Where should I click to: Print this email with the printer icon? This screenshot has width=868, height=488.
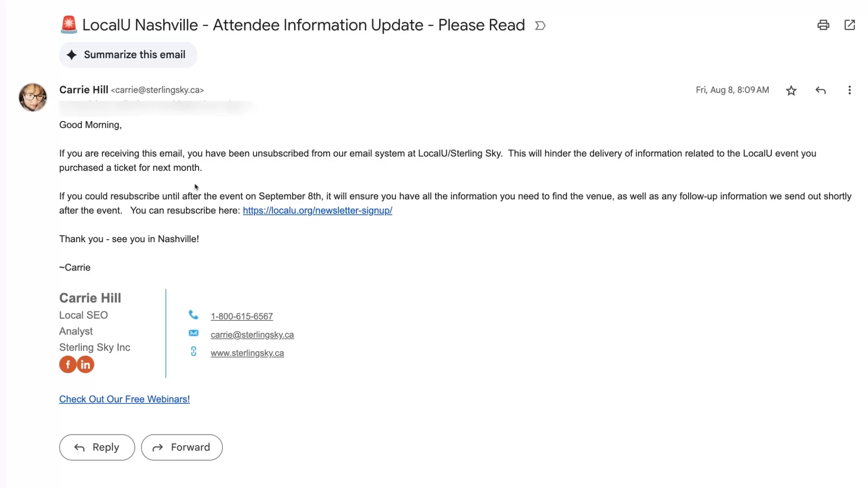coord(823,25)
